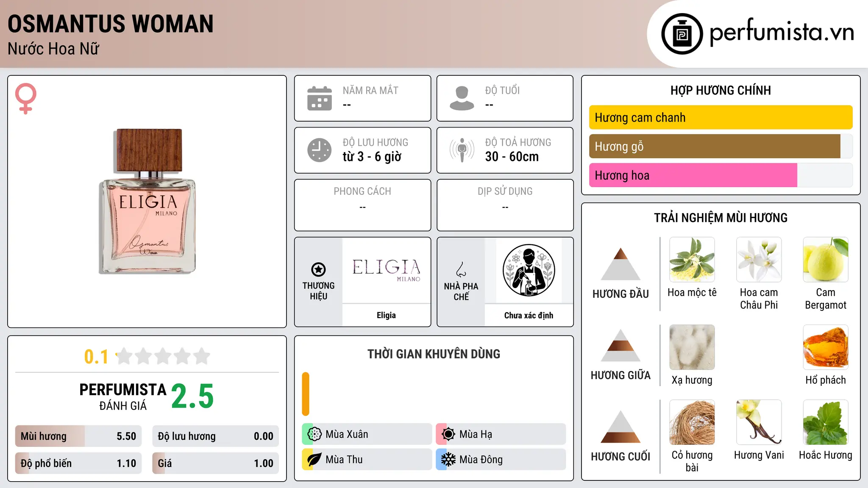Open the Hoa cam Châu Phi note image
Viewport: 868px width, 488px height.
coord(759,260)
